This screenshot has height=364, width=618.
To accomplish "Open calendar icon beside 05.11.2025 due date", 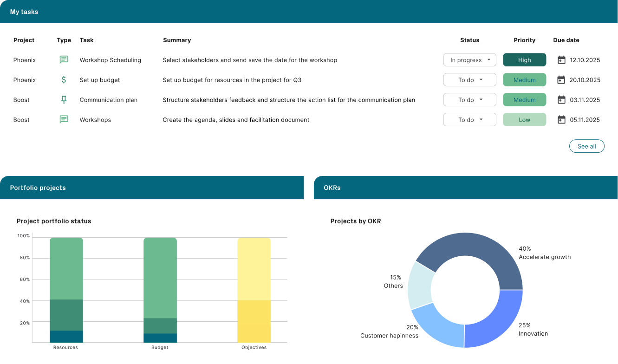I will pos(561,120).
